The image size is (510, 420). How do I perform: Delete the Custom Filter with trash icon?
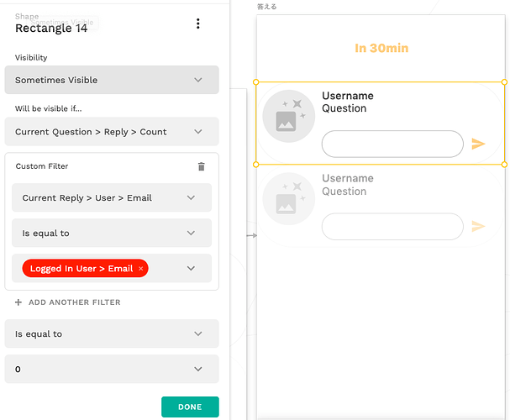point(202,166)
